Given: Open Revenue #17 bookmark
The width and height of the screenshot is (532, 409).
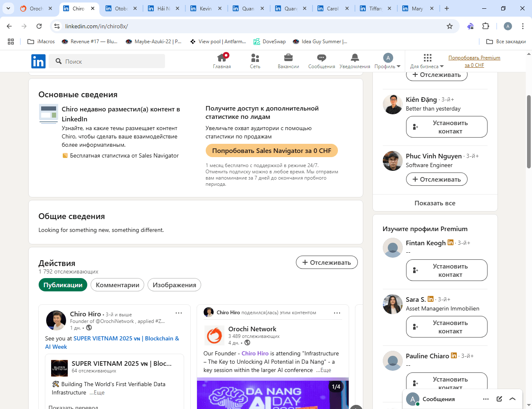Looking at the screenshot, I should (x=89, y=42).
